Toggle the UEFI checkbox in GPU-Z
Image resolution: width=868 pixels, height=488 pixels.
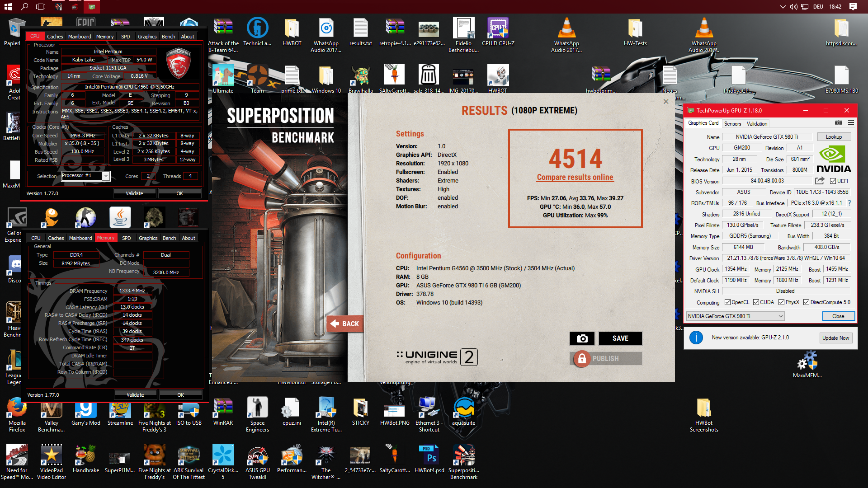click(833, 181)
